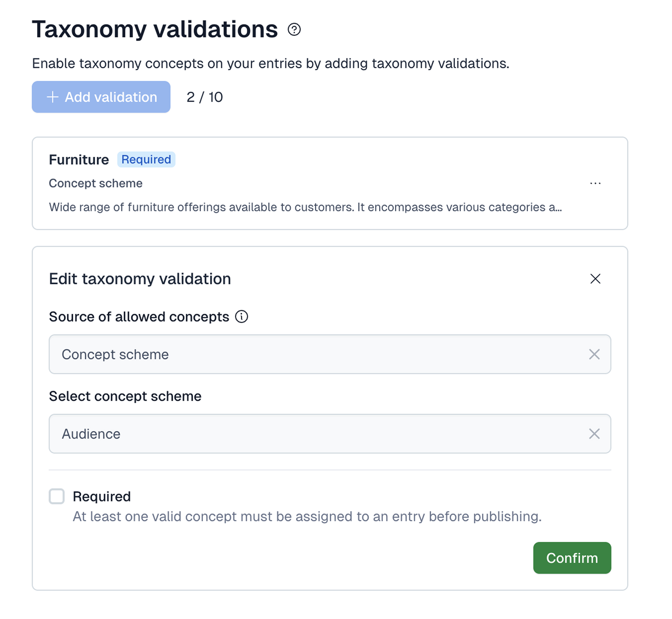Enable the Required checkbox
The image size is (672, 619).
(57, 496)
